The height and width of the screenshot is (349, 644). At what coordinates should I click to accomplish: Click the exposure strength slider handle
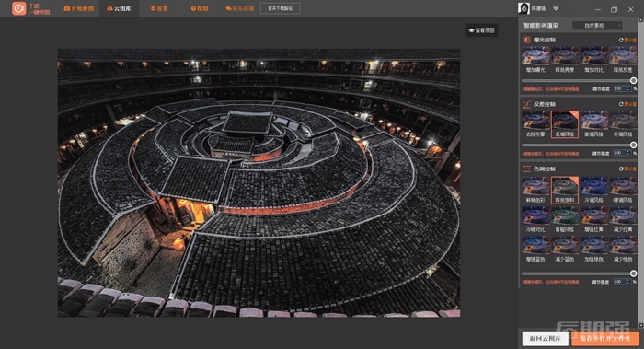633,80
